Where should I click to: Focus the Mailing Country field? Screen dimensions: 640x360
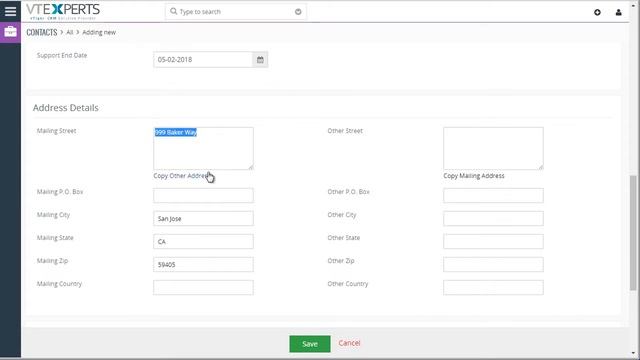coord(203,287)
